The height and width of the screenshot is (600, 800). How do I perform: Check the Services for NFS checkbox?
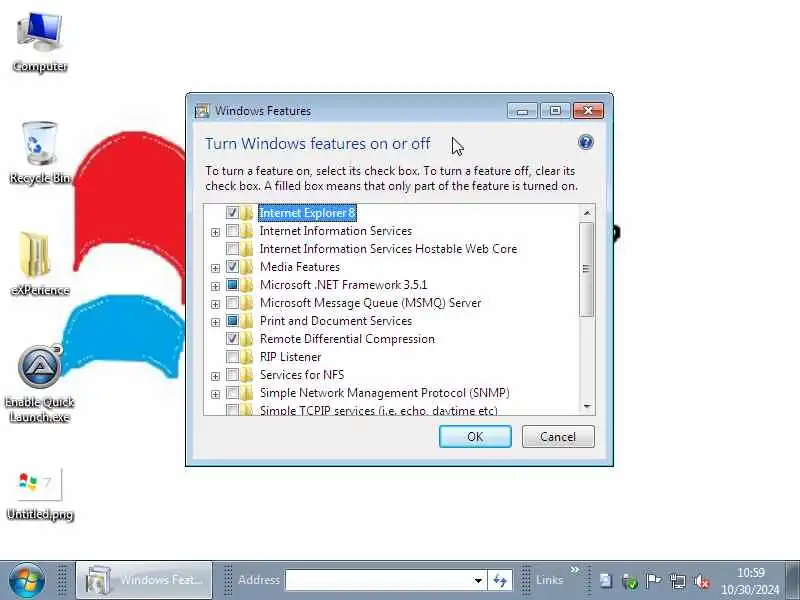coord(232,375)
